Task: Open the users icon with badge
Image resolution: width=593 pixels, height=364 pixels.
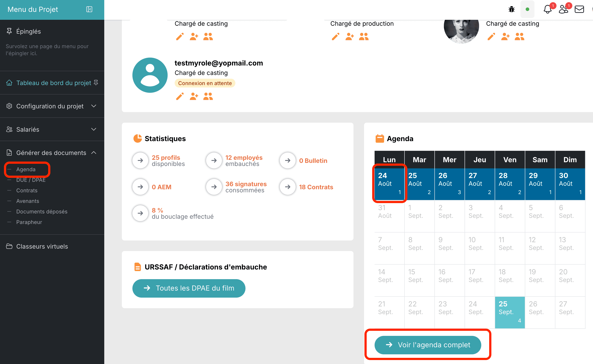Action: (563, 9)
